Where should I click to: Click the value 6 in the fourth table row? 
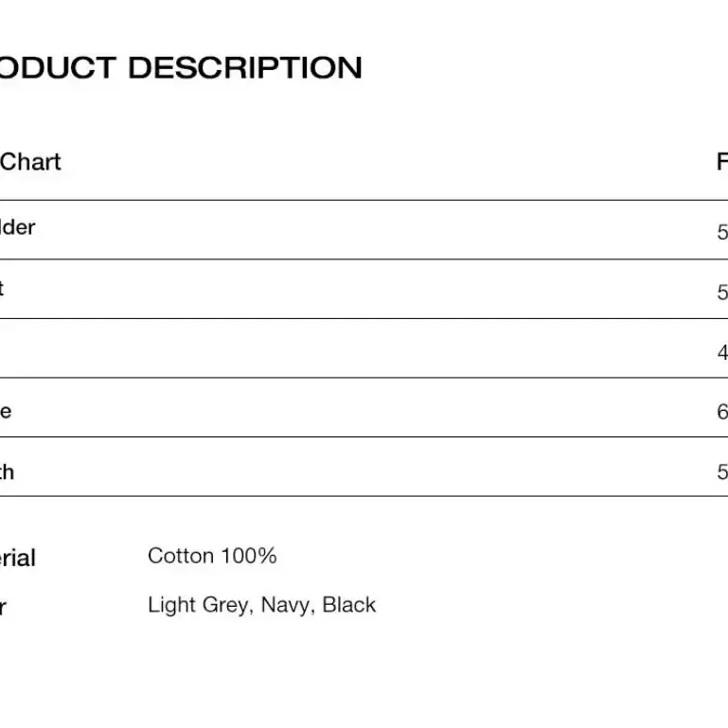pos(722,412)
